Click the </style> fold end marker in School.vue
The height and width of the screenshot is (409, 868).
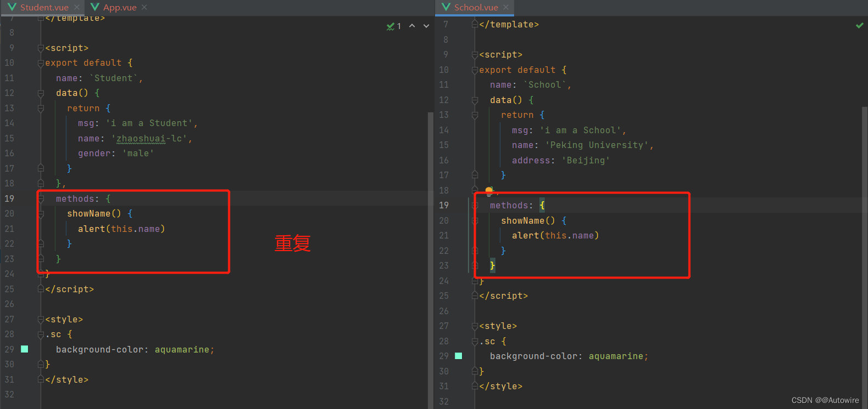(x=475, y=386)
